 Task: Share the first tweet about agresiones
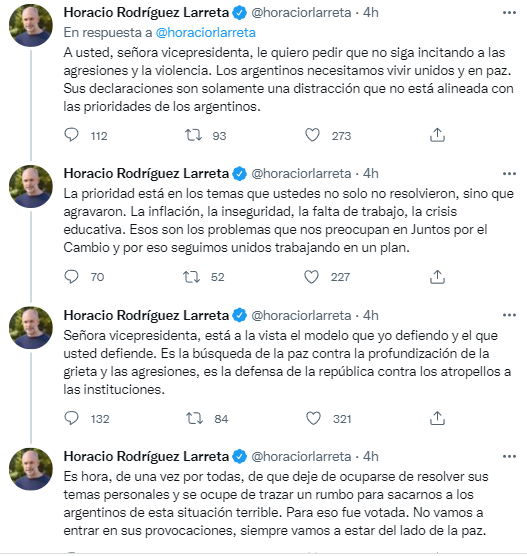coord(437,135)
